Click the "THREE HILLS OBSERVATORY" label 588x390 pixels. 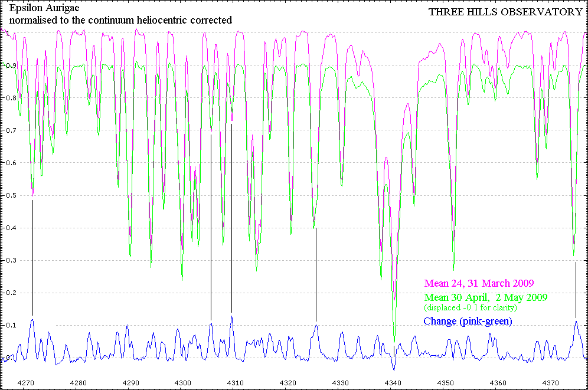(x=505, y=12)
